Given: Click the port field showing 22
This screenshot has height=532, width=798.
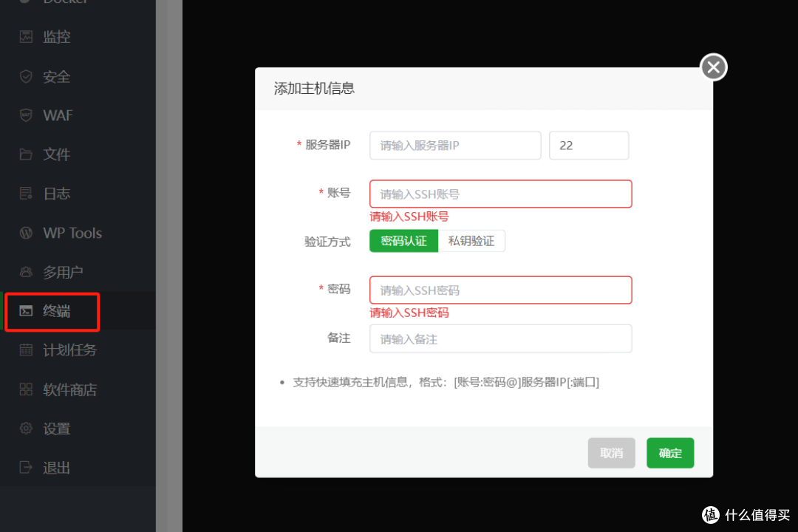Looking at the screenshot, I should pos(589,146).
